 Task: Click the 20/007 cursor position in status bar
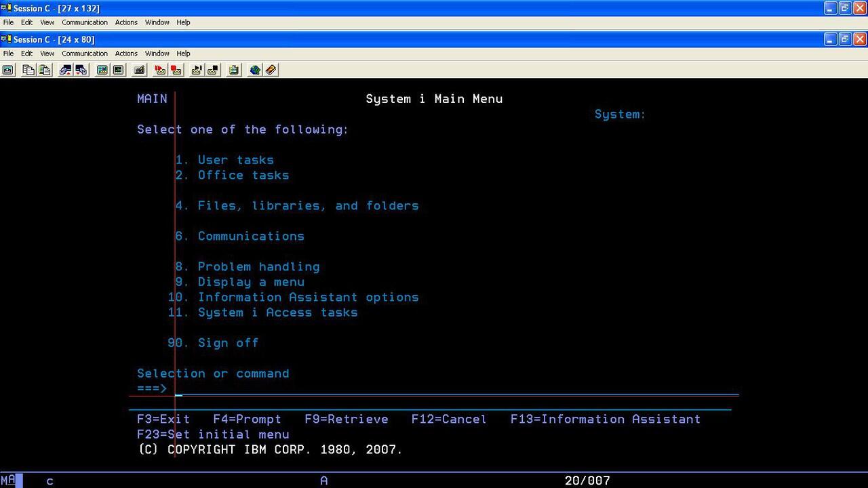587,481
